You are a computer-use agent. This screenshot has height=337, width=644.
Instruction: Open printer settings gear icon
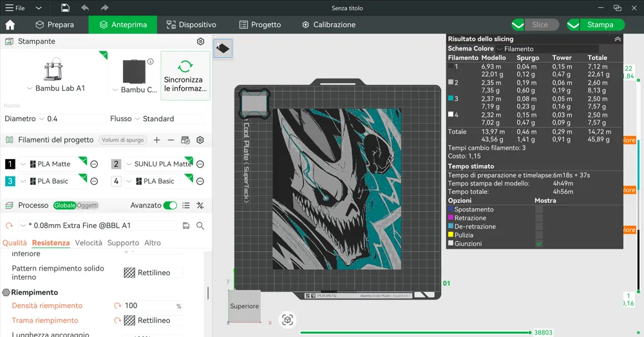pos(200,41)
